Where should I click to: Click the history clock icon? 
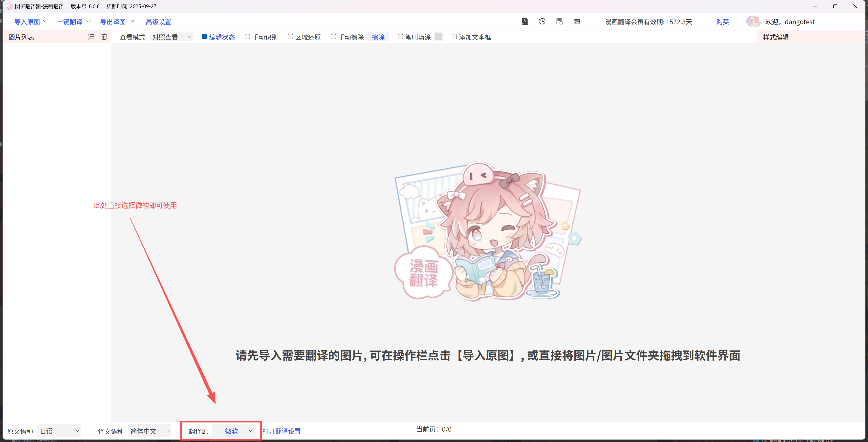542,22
